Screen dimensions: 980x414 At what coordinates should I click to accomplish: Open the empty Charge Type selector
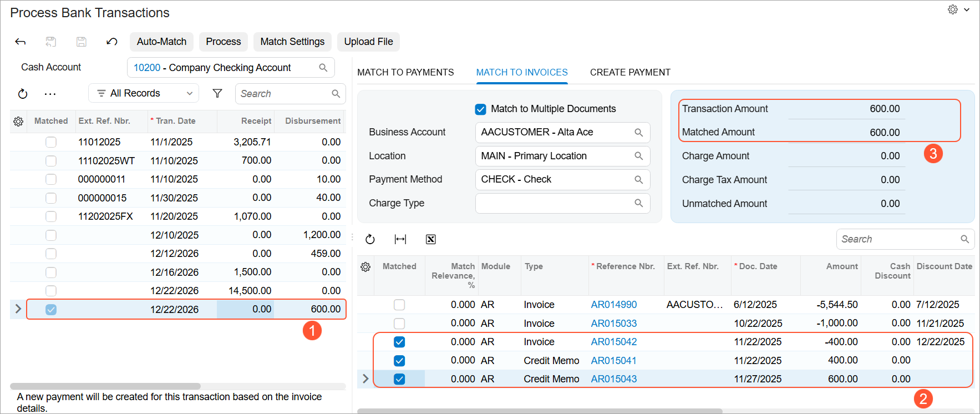[x=562, y=203]
